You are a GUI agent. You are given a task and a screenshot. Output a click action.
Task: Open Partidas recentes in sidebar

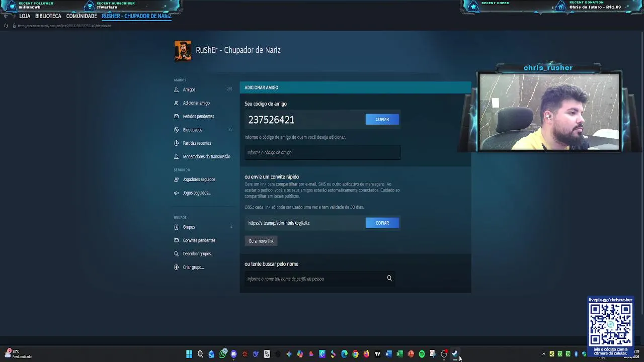[197, 143]
